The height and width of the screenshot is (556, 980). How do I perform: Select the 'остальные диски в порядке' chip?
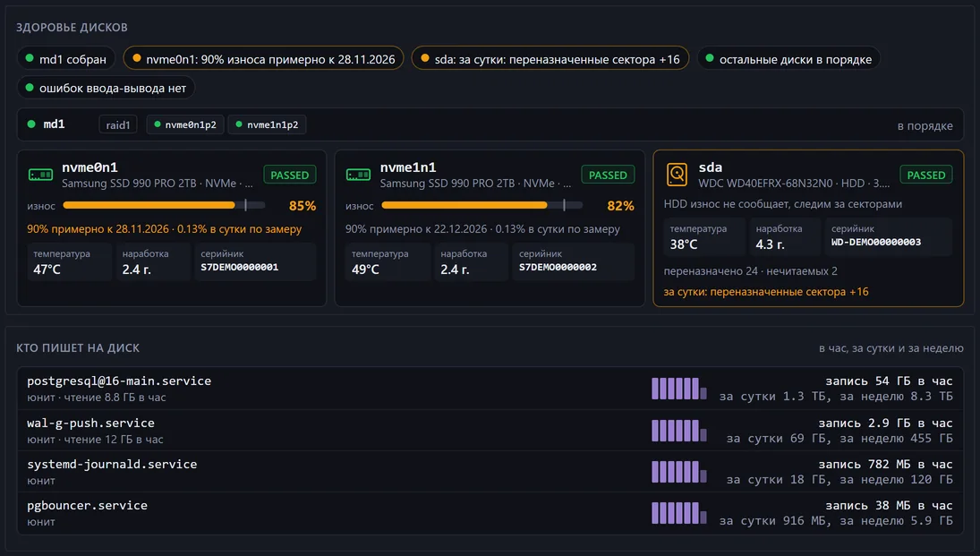point(788,59)
